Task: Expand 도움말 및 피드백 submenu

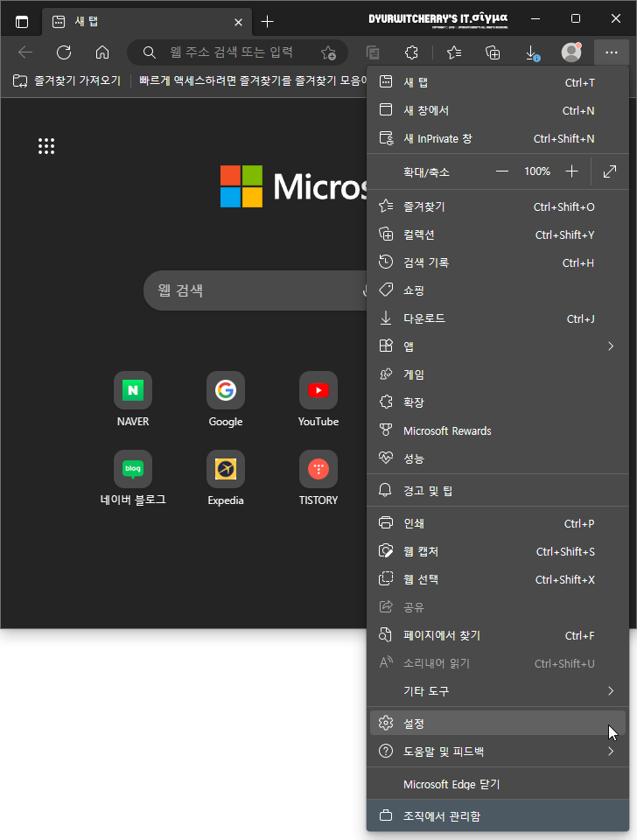Action: pyautogui.click(x=498, y=752)
